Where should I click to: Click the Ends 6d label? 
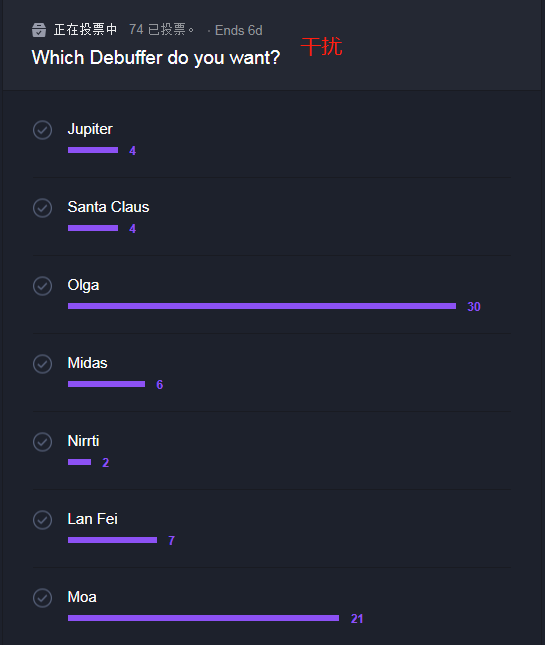pos(239,30)
